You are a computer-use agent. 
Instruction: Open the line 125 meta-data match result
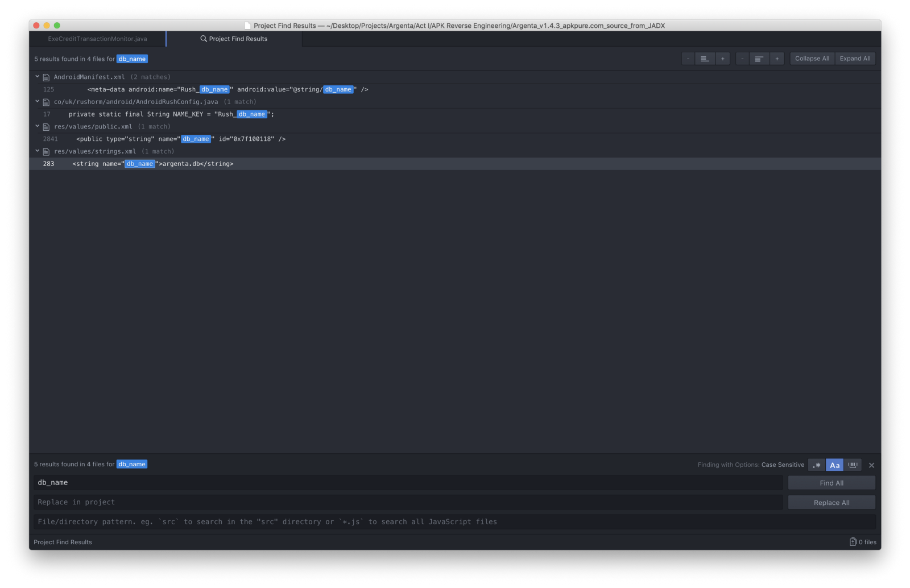coord(455,89)
